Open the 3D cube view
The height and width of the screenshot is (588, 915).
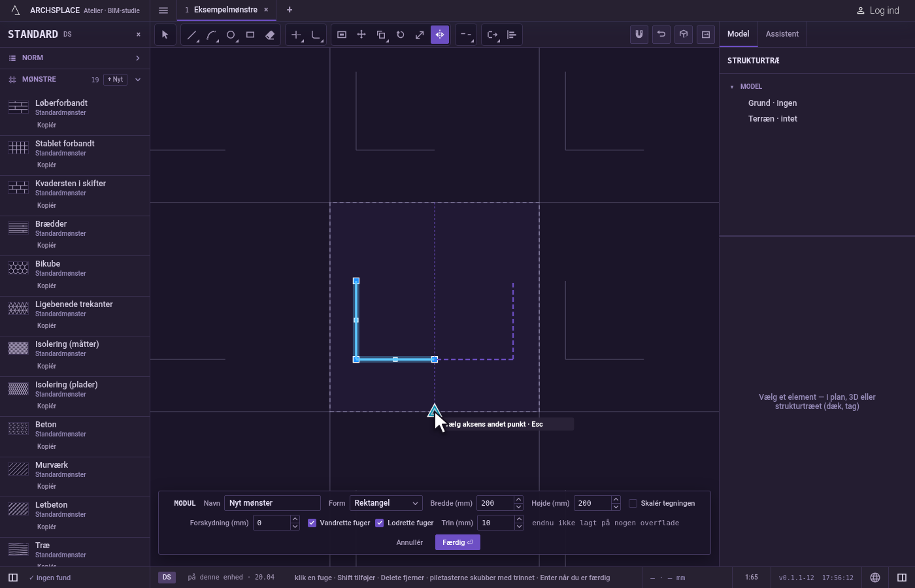click(x=684, y=35)
